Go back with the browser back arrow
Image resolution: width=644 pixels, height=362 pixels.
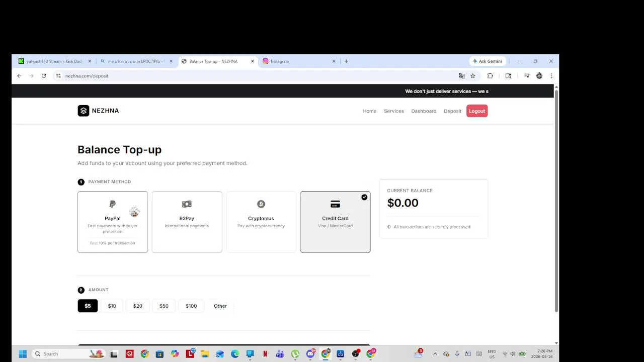coord(19,76)
